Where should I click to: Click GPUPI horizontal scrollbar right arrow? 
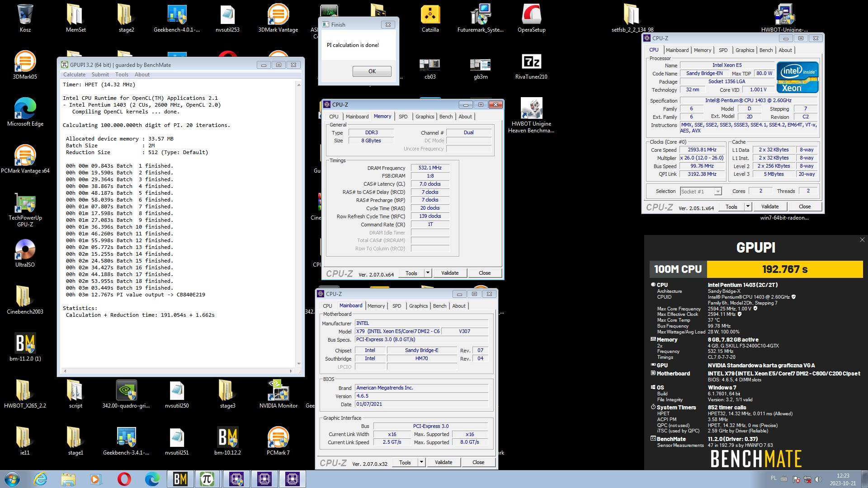pos(291,371)
